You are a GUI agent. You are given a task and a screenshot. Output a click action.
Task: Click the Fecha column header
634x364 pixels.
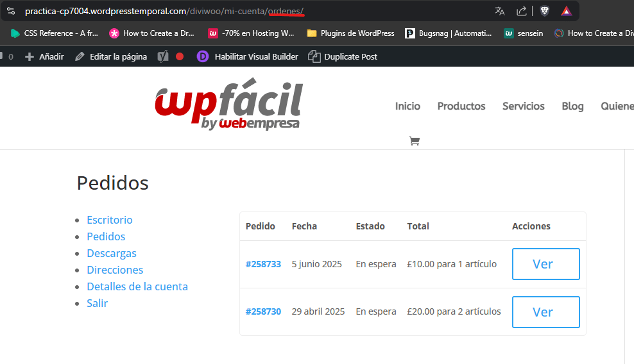tap(304, 226)
